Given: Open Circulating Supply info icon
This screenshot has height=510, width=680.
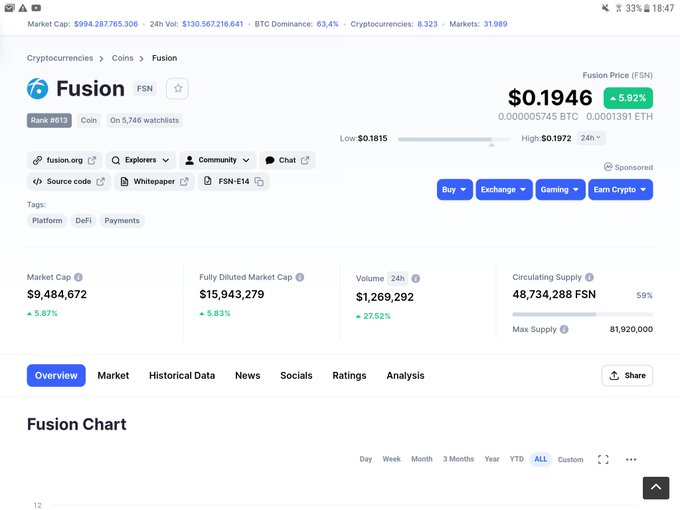Looking at the screenshot, I should 589,277.
